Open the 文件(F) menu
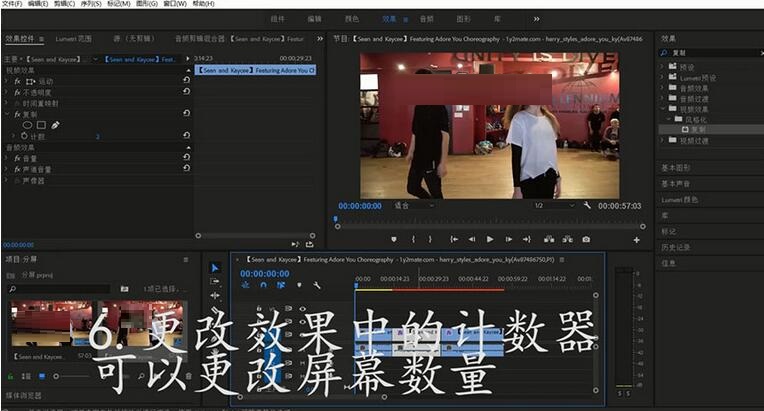Viewport: 764px width, 411px height. click(x=12, y=4)
